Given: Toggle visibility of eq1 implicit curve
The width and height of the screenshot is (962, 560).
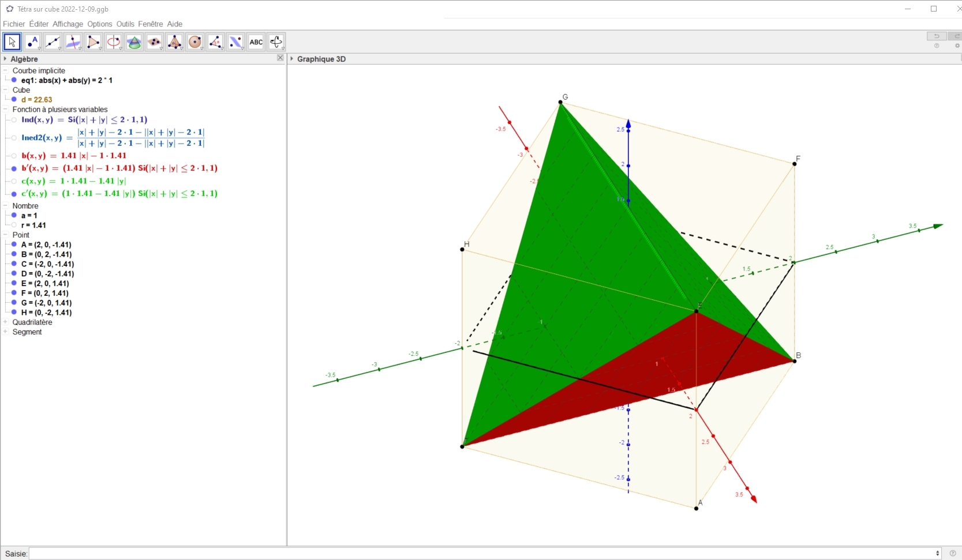Looking at the screenshot, I should (14, 80).
